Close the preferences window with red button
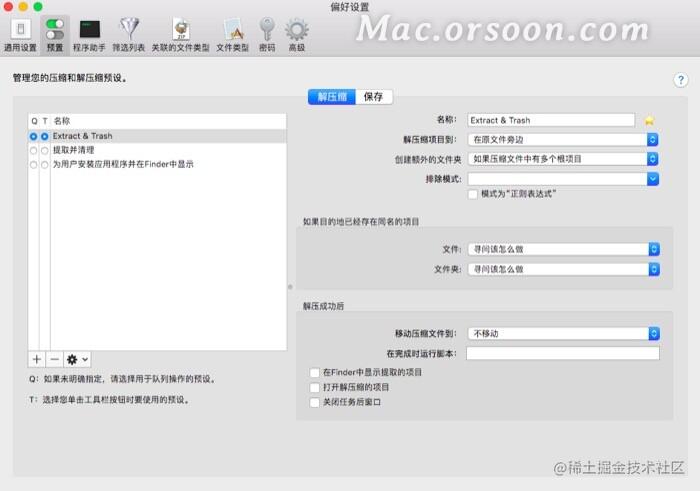The image size is (700, 491). [8, 7]
